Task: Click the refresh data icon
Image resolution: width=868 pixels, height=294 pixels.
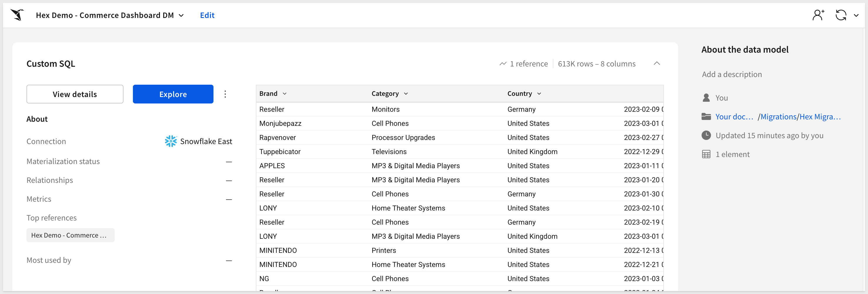Action: click(841, 15)
